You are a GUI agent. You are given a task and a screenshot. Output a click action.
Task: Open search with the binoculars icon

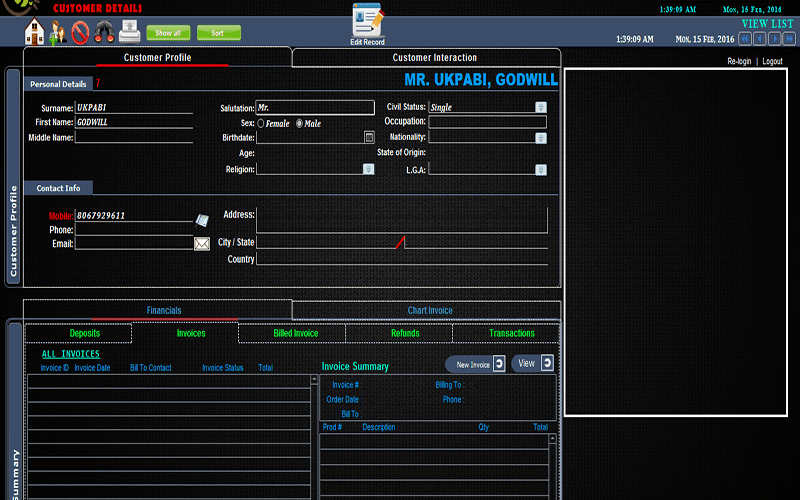tap(103, 32)
